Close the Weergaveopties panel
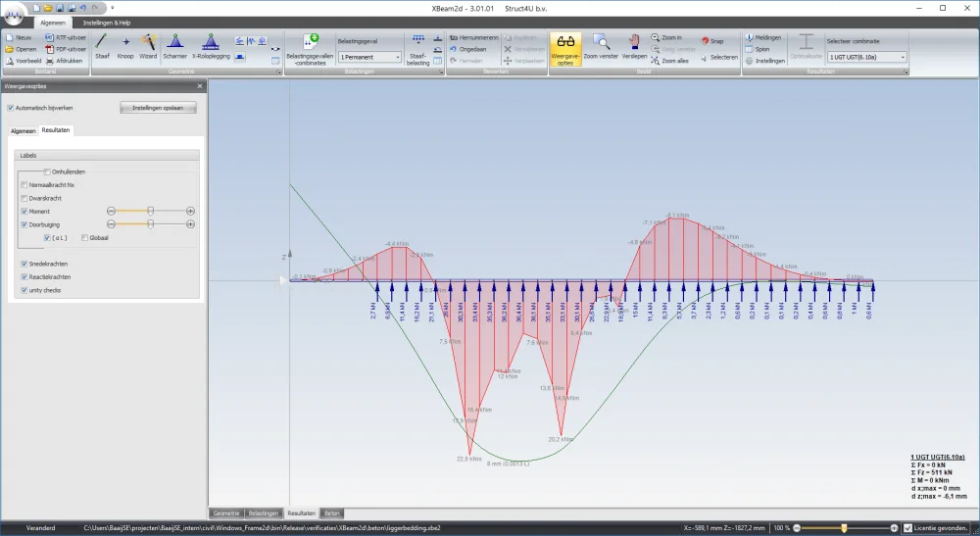 (200, 86)
